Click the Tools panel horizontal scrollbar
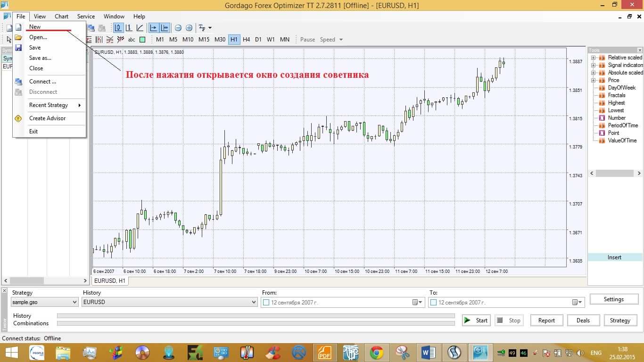The height and width of the screenshot is (362, 644). [615, 173]
